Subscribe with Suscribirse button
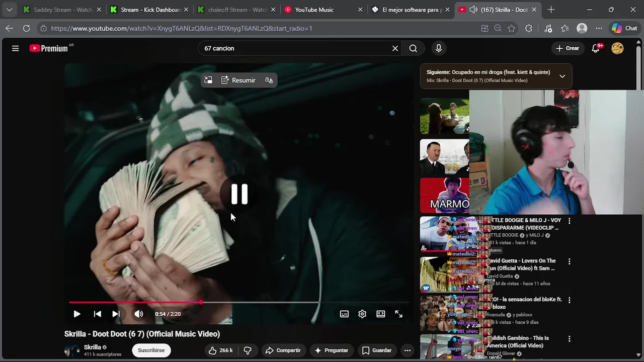The height and width of the screenshot is (362, 644). [x=151, y=350]
